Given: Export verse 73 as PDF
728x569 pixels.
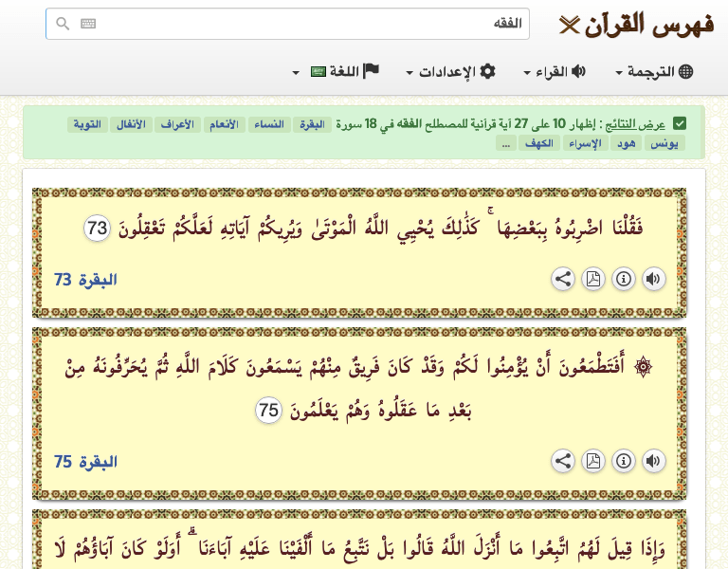Looking at the screenshot, I should [592, 279].
